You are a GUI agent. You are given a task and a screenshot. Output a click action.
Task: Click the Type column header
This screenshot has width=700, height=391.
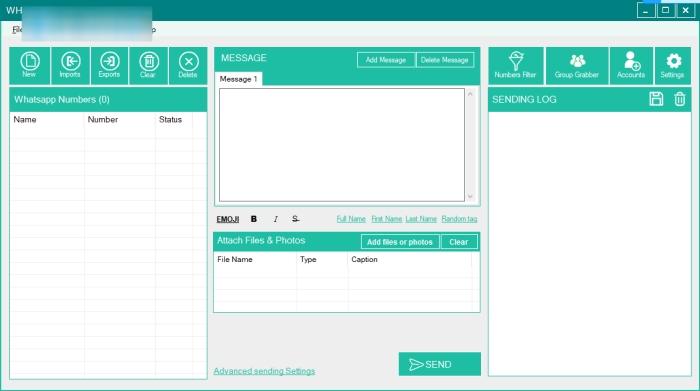321,259
